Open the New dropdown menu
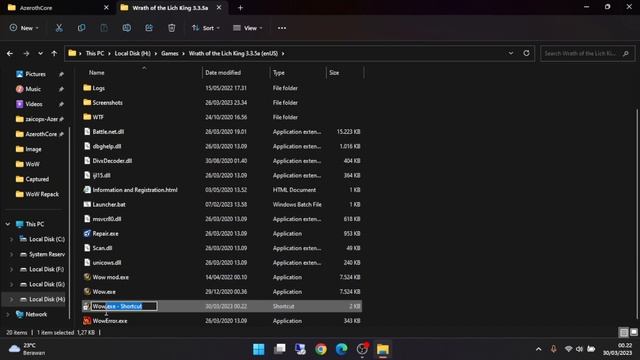 [x=24, y=28]
